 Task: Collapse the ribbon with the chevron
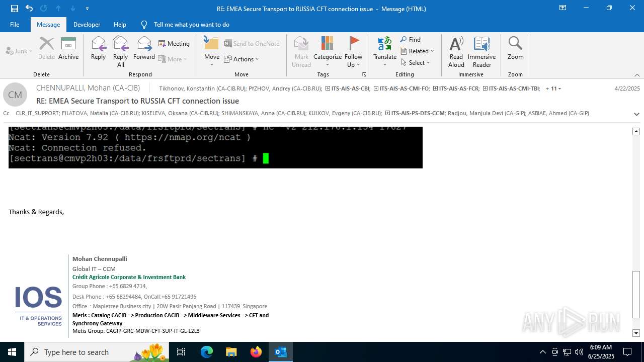(637, 75)
